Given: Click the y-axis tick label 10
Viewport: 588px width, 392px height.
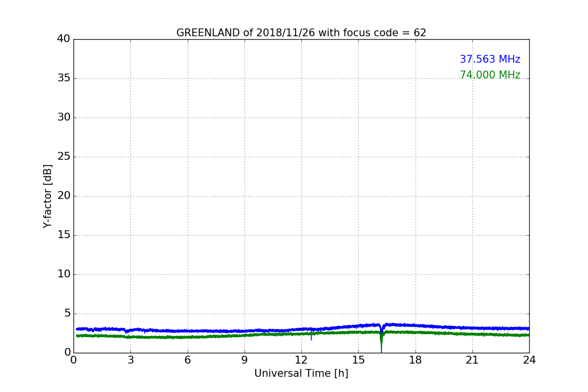Looking at the screenshot, I should (64, 274).
